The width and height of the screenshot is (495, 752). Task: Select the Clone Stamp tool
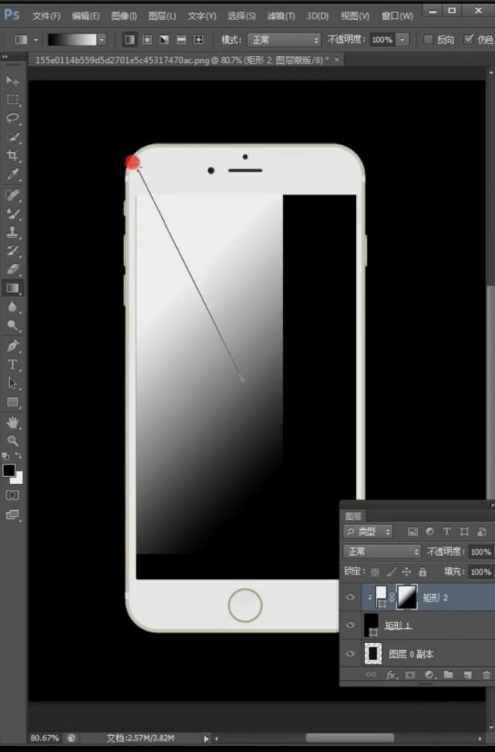point(12,232)
